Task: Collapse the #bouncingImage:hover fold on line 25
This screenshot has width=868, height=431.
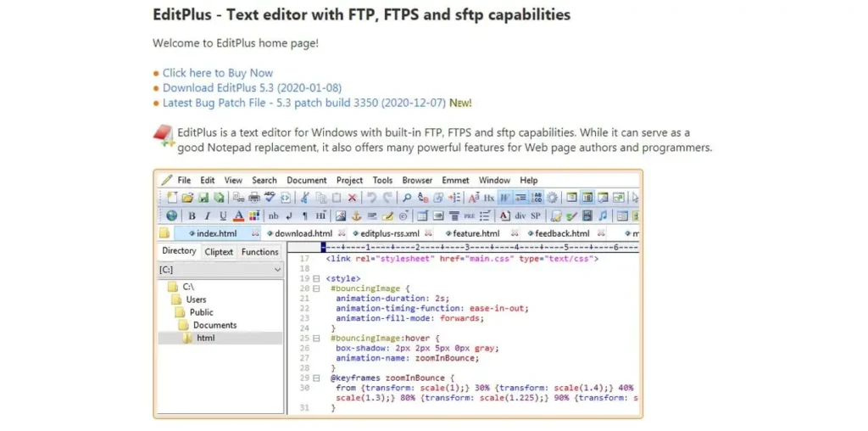Action: click(316, 338)
